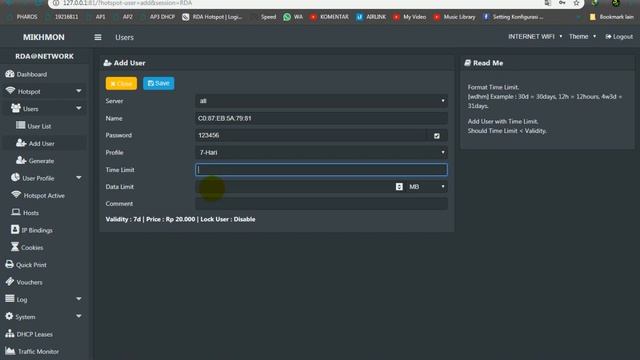
Task: Click the Save button
Action: [158, 83]
